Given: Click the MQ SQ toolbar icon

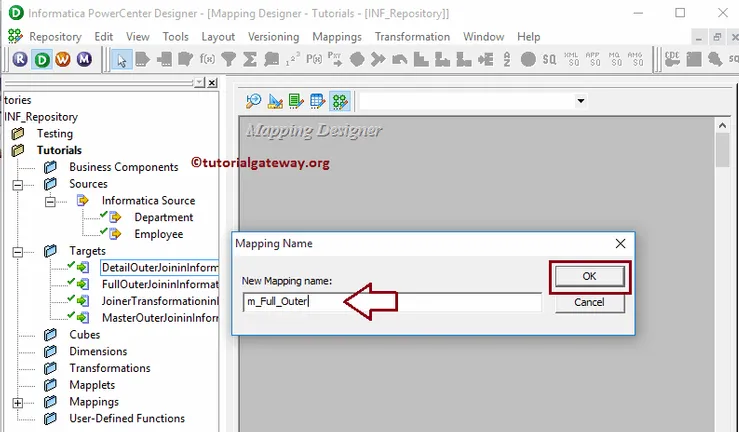Looking at the screenshot, I should [x=615, y=59].
